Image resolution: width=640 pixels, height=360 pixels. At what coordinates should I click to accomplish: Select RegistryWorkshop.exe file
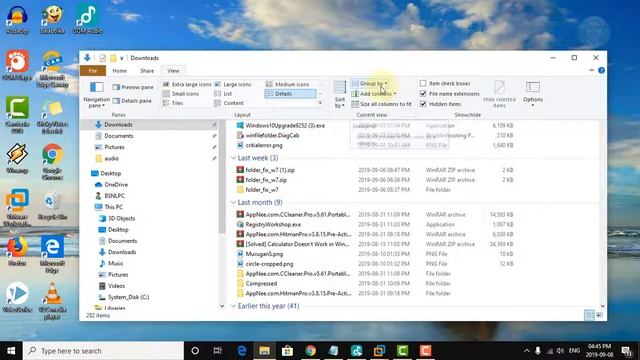coord(273,224)
